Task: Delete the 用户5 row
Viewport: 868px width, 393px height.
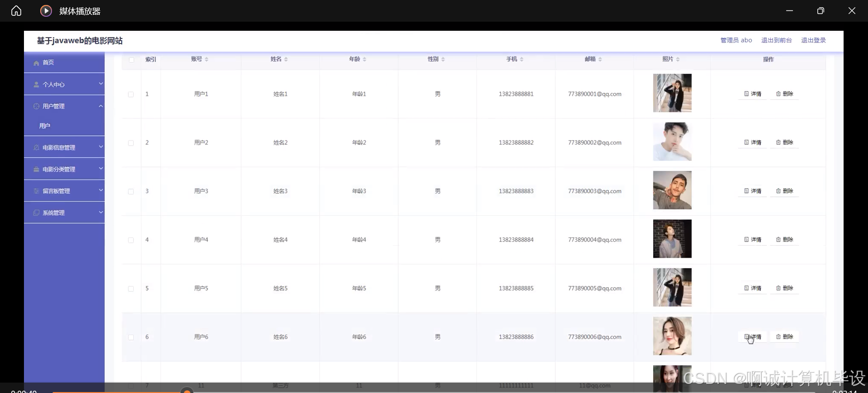Action: 784,288
